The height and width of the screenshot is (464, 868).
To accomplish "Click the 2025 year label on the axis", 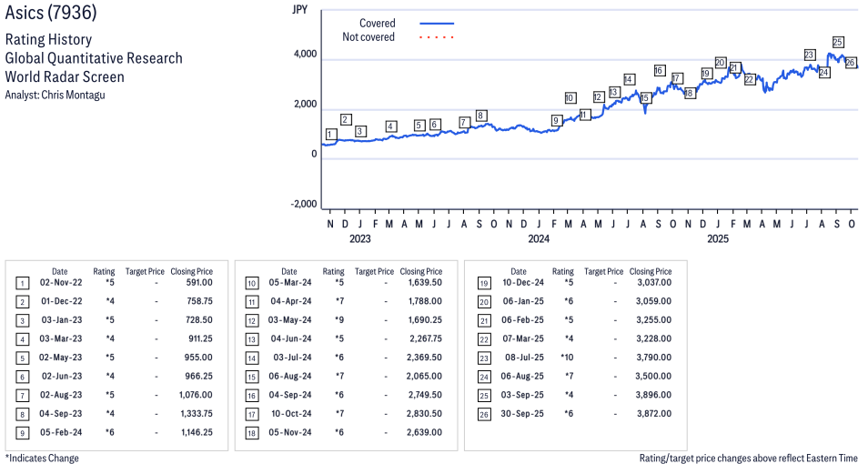I will point(718,239).
